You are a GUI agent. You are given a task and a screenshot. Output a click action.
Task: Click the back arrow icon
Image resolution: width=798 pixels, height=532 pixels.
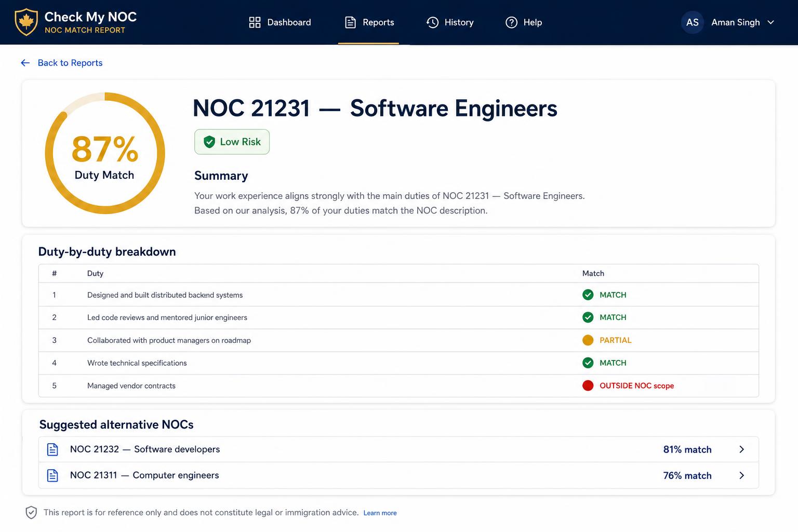coord(25,63)
